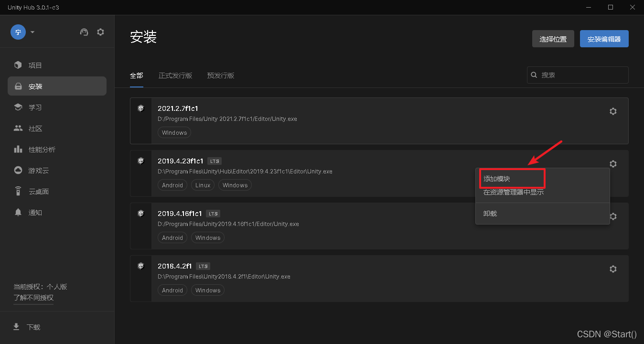644x344 pixels.
Task: Go to 项目 in sidebar
Action: (57, 65)
